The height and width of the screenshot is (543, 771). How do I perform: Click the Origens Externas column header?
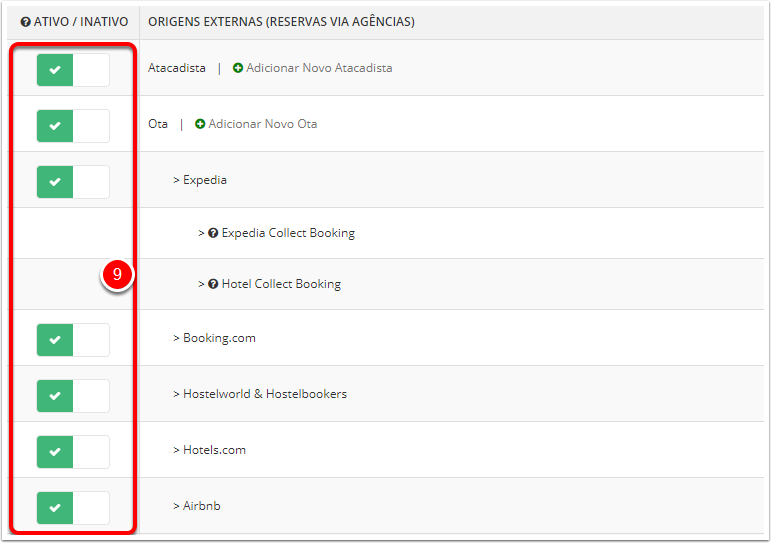[x=281, y=22]
